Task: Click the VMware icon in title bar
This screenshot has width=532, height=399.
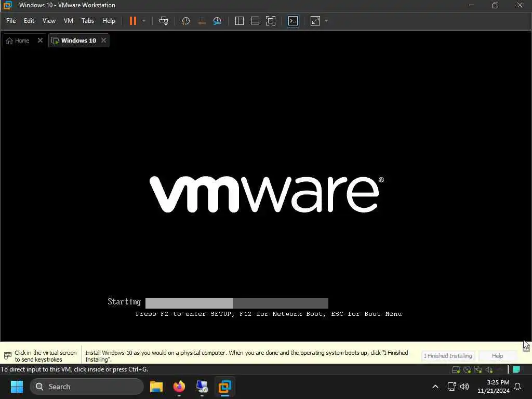Action: [x=7, y=5]
